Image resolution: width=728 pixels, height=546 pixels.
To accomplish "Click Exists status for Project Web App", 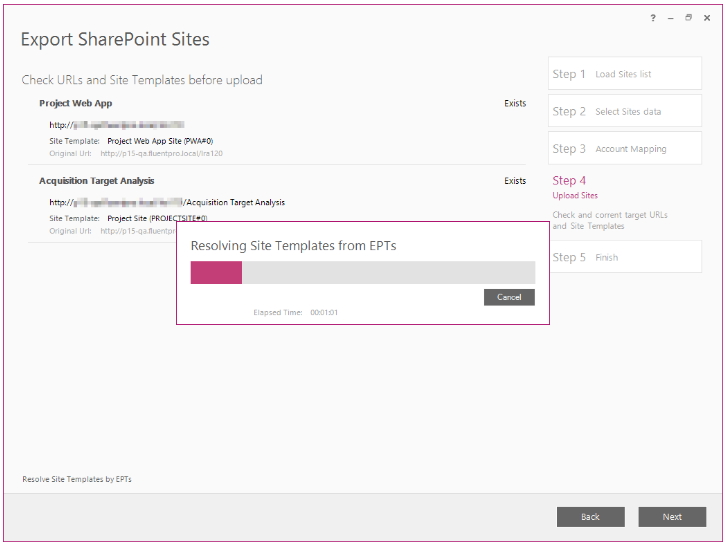I will click(x=515, y=103).
